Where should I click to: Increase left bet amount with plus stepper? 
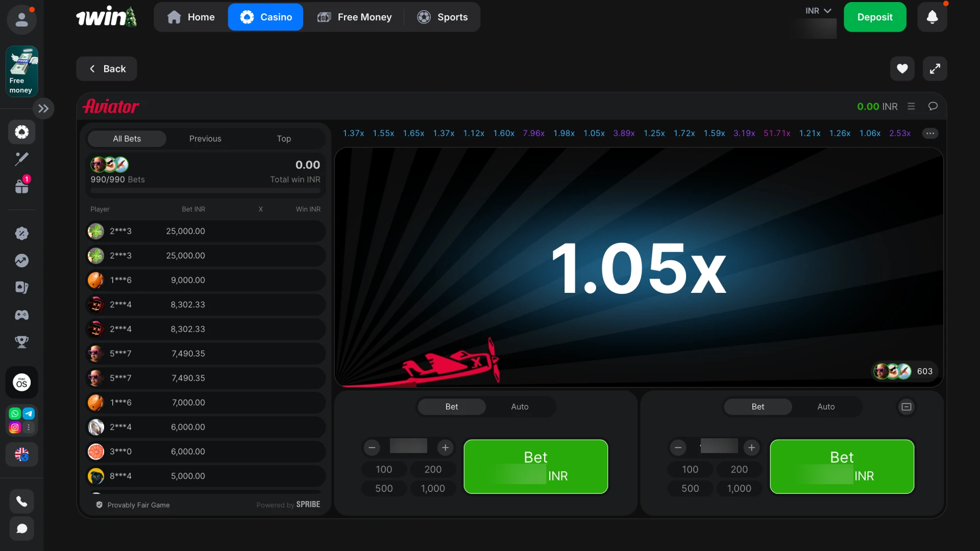(445, 447)
